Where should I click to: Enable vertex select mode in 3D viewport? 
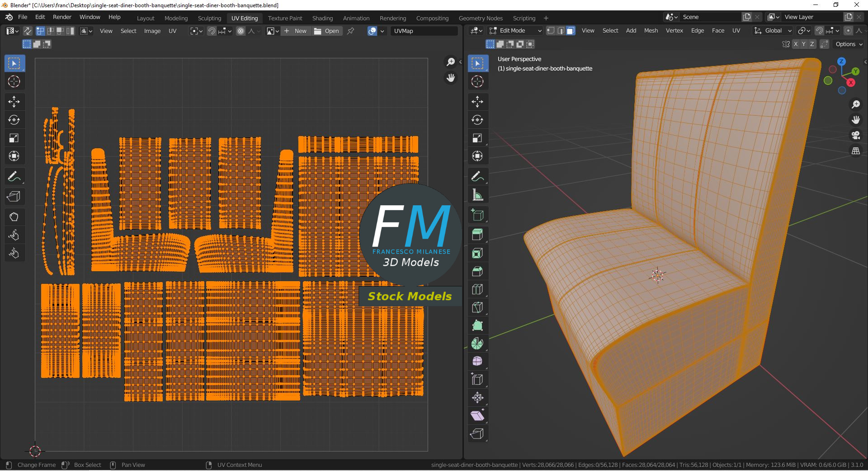coord(551,31)
